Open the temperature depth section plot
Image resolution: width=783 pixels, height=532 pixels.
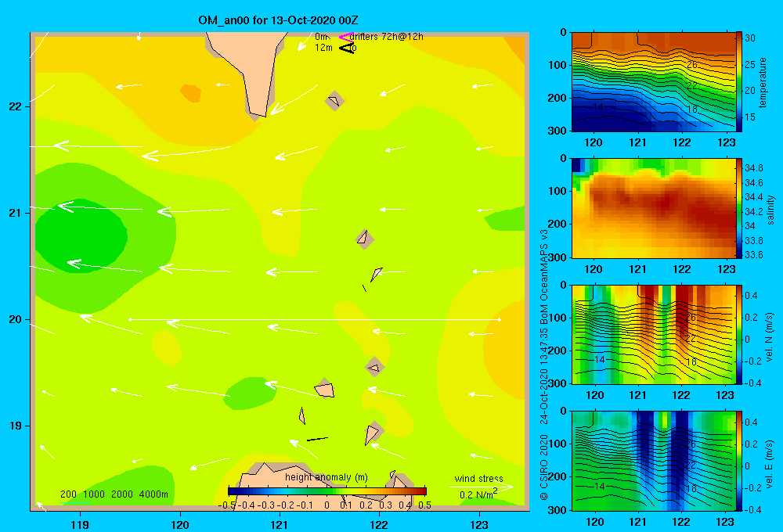[x=653, y=82]
